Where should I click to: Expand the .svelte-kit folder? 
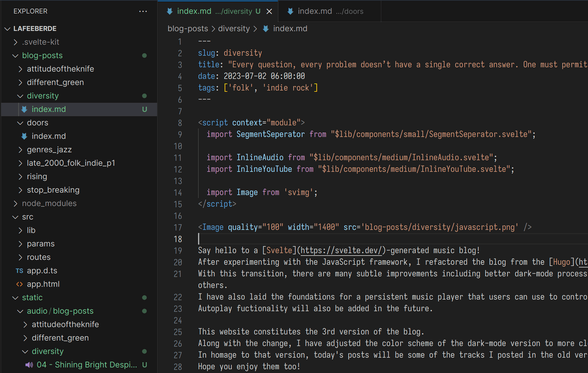click(x=16, y=42)
